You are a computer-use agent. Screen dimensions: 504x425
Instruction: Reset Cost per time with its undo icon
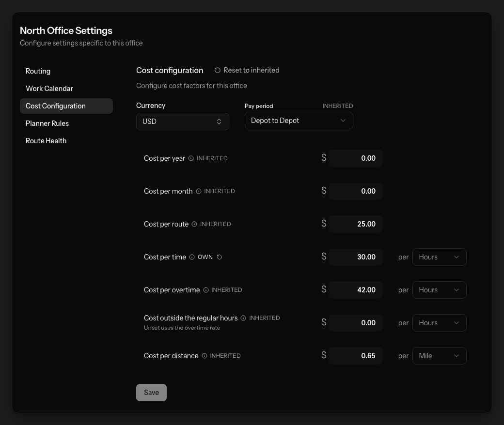pos(220,257)
